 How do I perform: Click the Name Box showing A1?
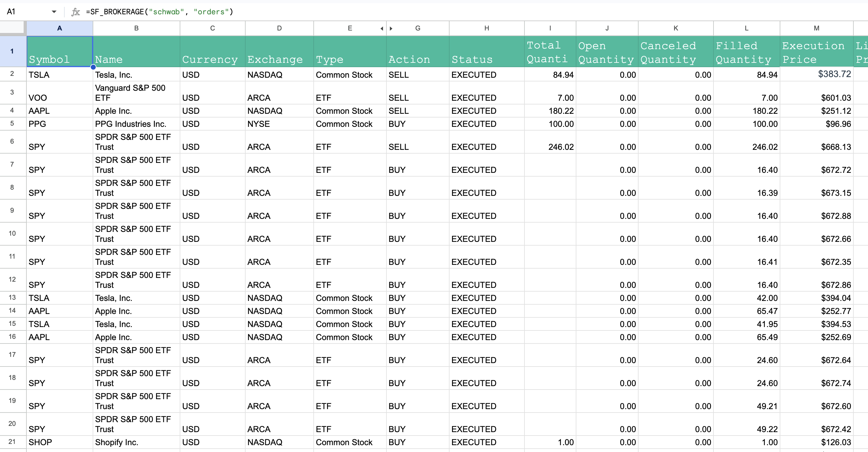click(x=27, y=12)
